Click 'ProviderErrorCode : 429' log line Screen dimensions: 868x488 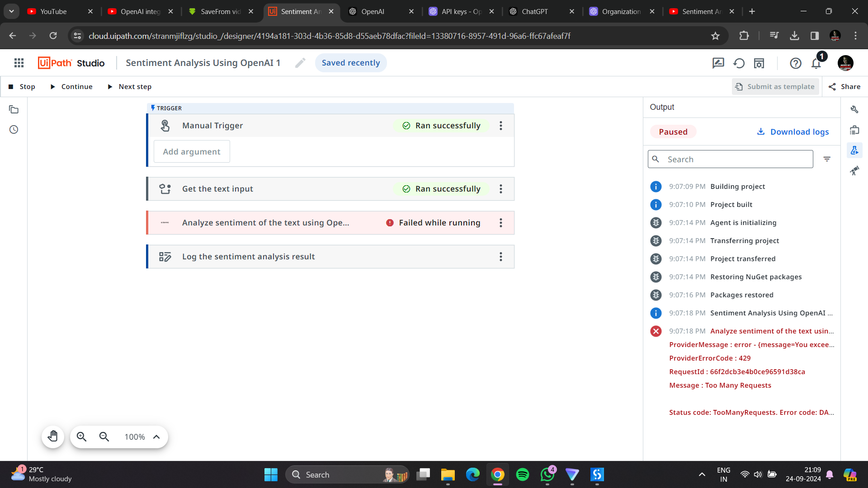(x=710, y=358)
